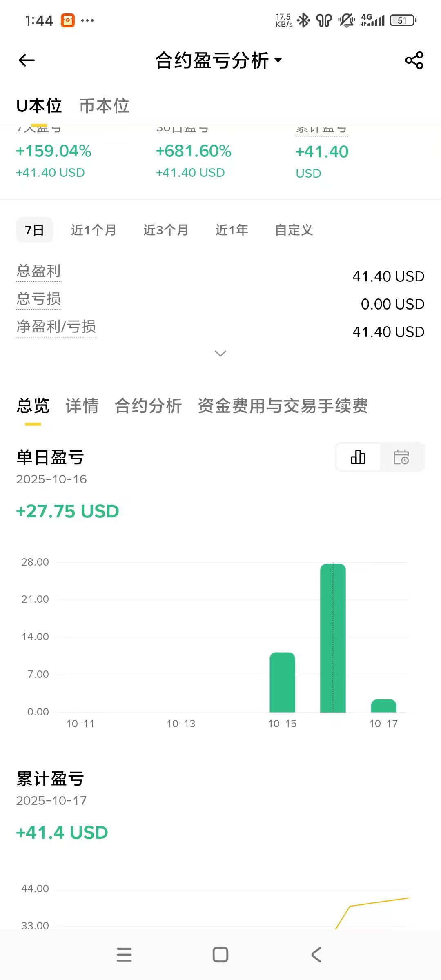The height and width of the screenshot is (980, 441).
Task: Tap the 10-15 green profit bar
Action: click(282, 682)
